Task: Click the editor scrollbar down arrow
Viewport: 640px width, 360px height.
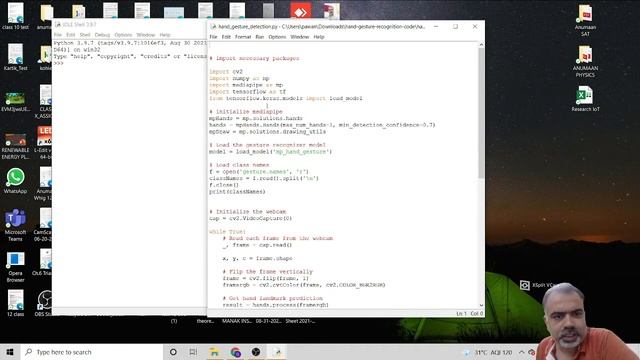Action: pos(481,305)
